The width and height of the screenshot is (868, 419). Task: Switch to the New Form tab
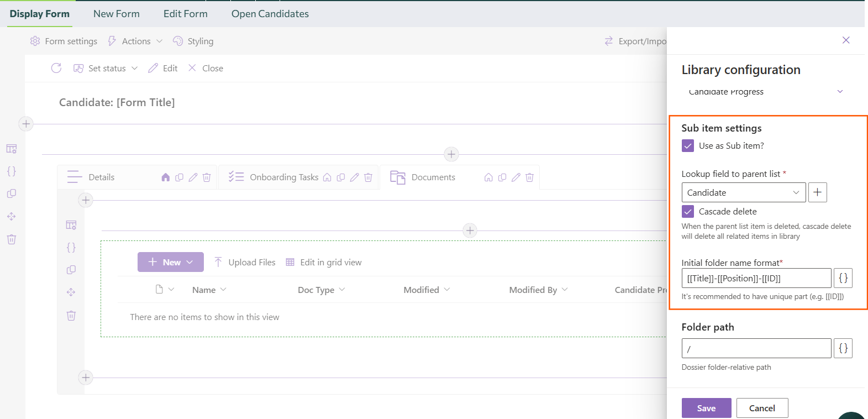(117, 14)
